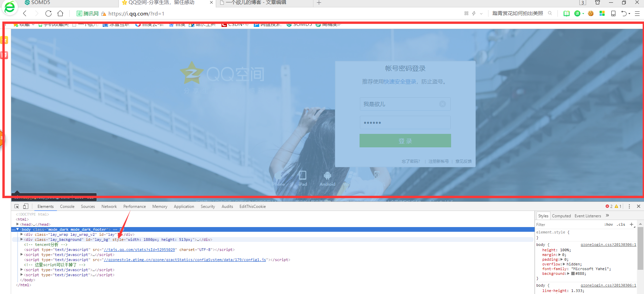Screen dimensions: 644x294
Task: Open the Application tab
Action: tap(184, 207)
